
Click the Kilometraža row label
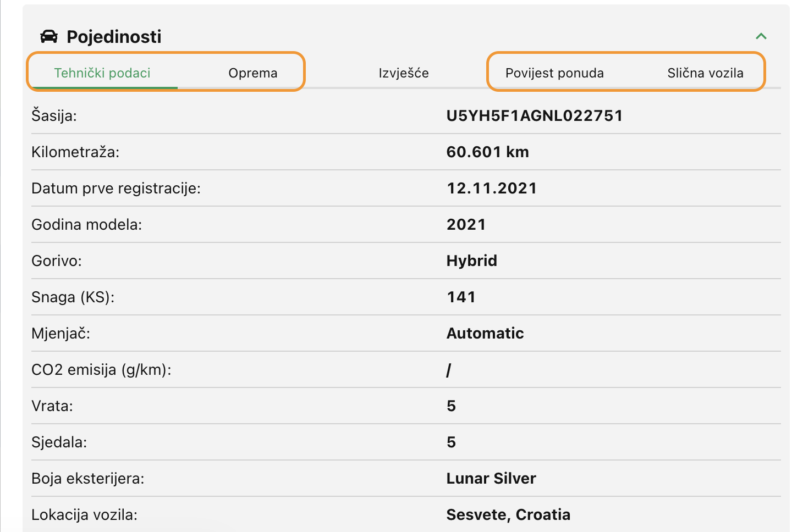pos(75,152)
